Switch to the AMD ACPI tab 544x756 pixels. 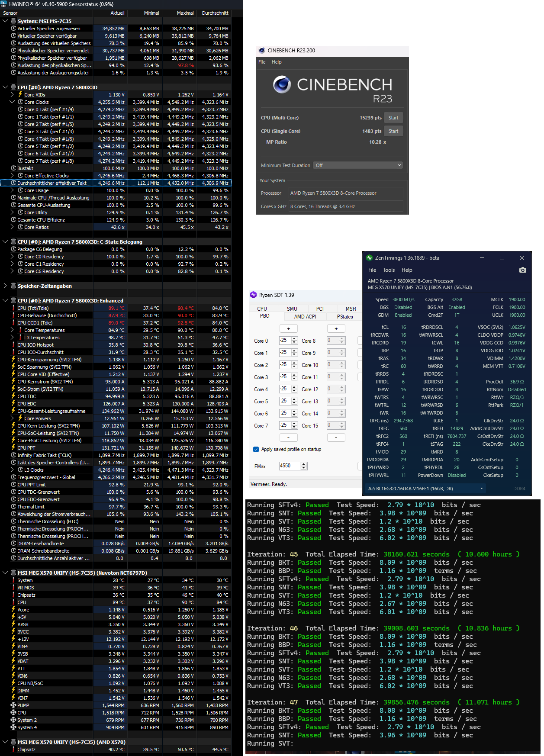click(x=305, y=316)
